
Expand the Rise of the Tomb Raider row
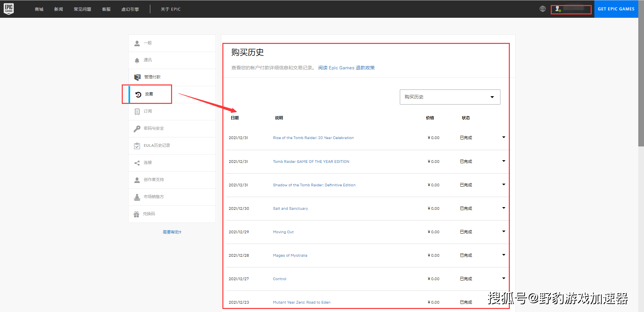pos(503,137)
